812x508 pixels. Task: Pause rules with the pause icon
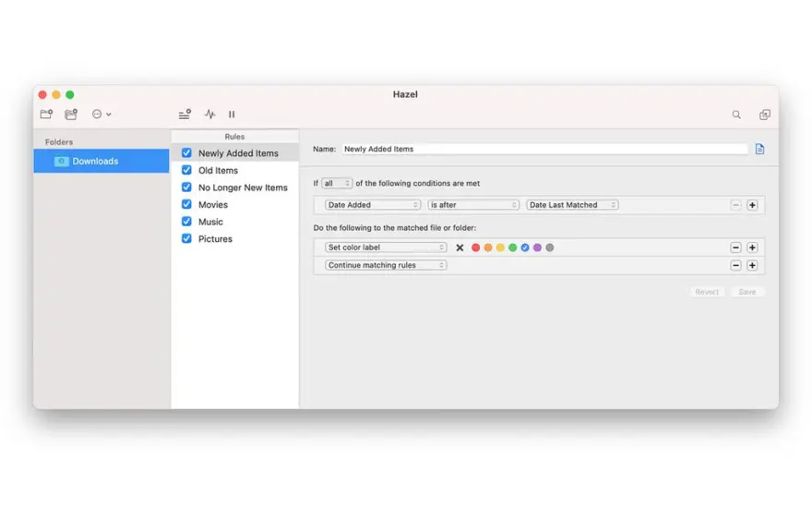(232, 114)
